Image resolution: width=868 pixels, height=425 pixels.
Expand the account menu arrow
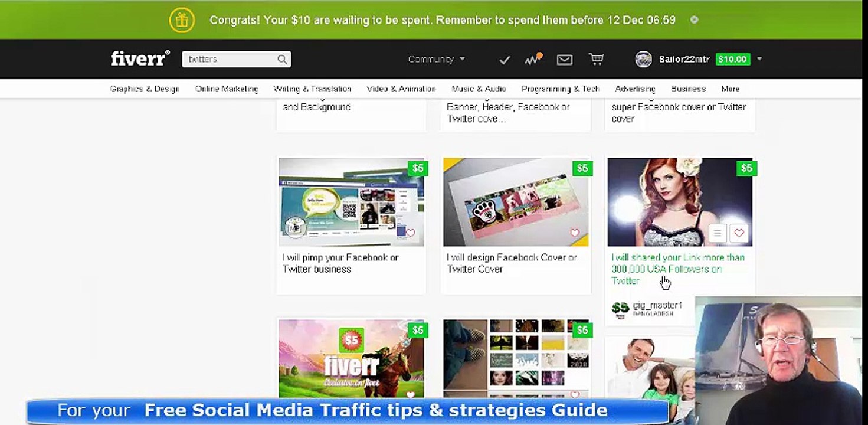pyautogui.click(x=759, y=59)
